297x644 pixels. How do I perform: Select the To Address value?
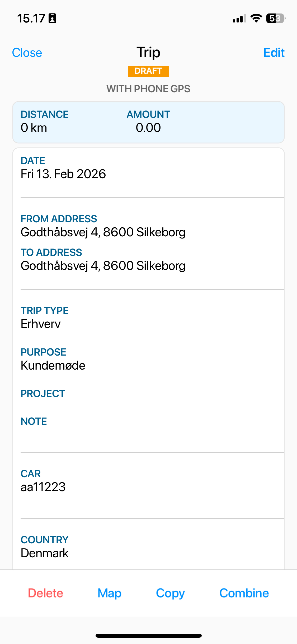point(103,266)
